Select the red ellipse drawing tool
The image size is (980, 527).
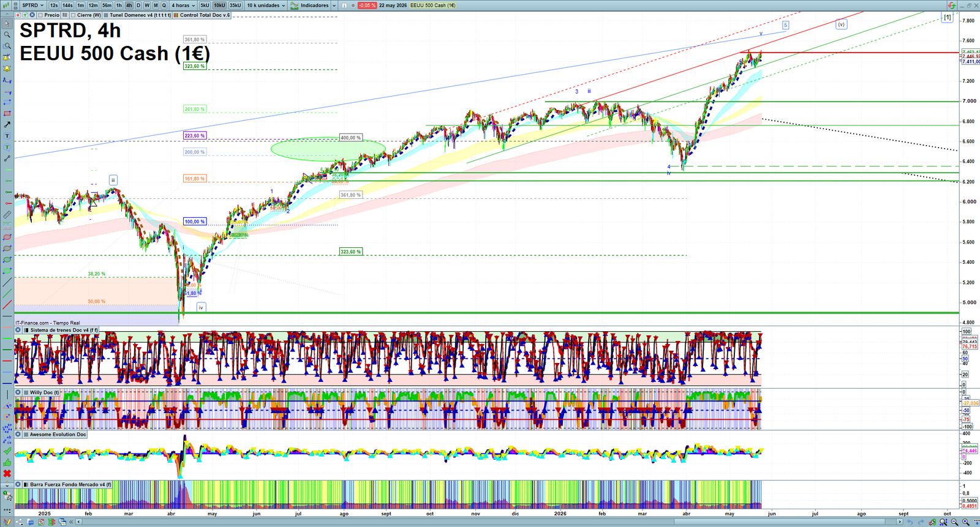pos(7,237)
